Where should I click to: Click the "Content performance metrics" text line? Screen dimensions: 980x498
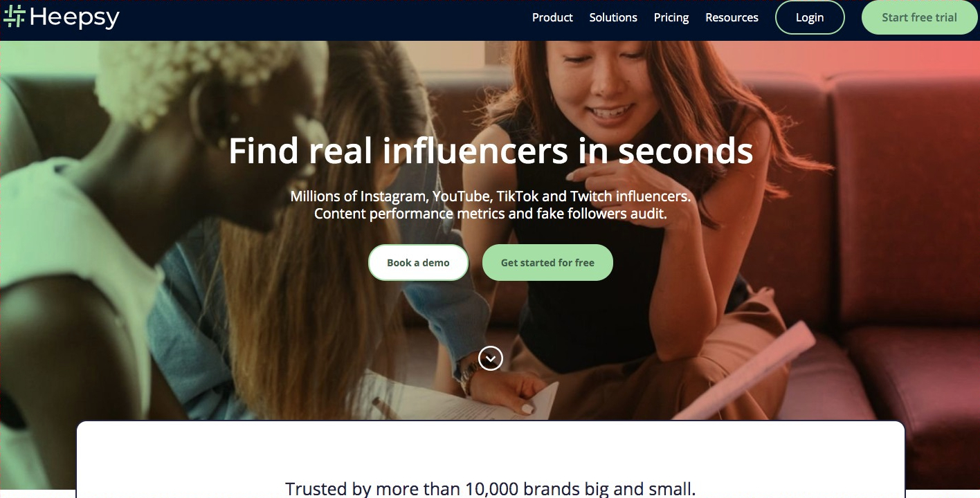[491, 214]
